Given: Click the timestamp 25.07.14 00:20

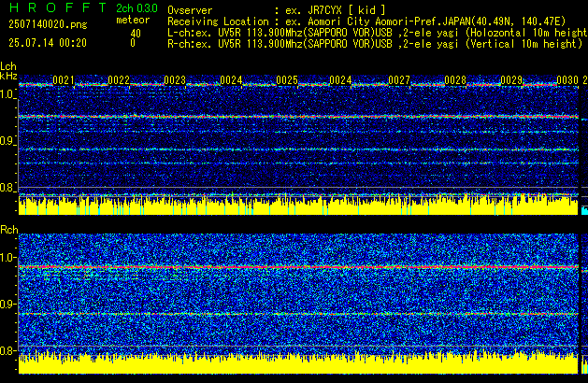Looking at the screenshot, I should 48,43.
